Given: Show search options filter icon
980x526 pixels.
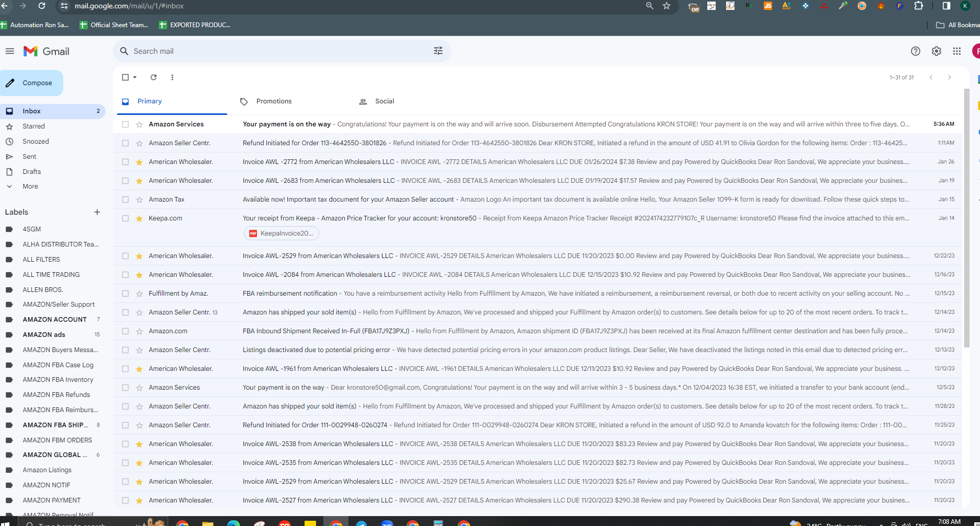Looking at the screenshot, I should coord(438,51).
